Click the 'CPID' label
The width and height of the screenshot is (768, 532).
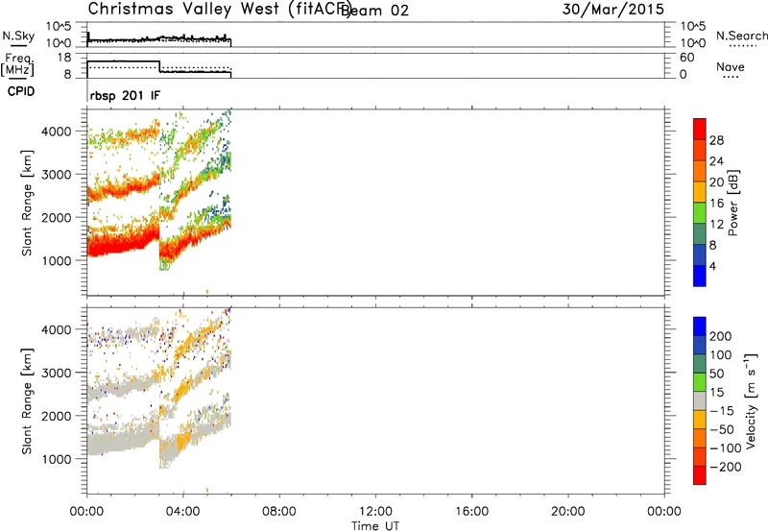(21, 91)
